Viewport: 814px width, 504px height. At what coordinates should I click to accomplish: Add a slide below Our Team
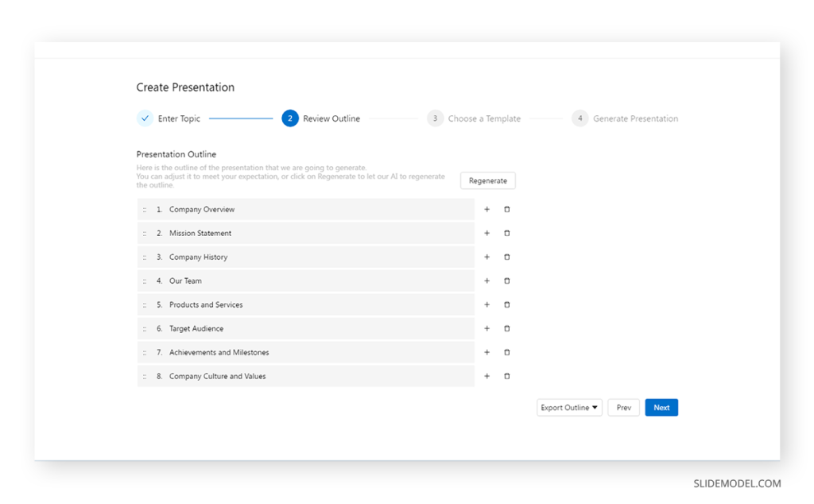pos(487,281)
